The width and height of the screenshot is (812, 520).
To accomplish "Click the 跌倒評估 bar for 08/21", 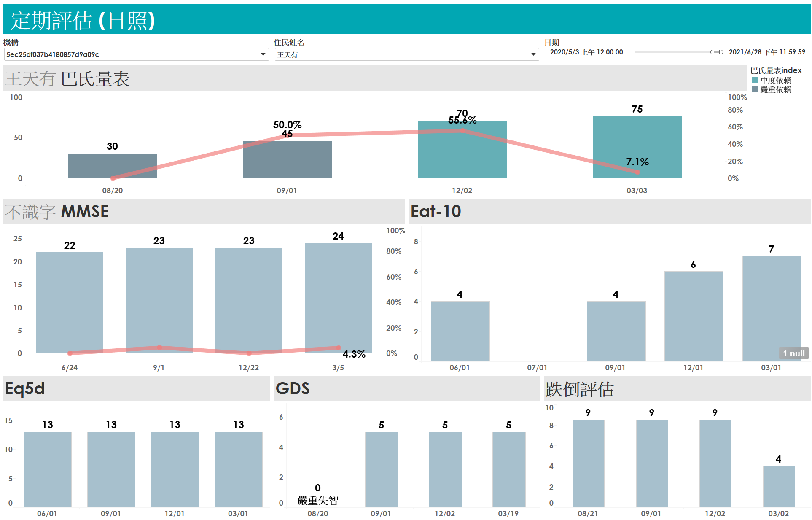I will click(x=589, y=463).
